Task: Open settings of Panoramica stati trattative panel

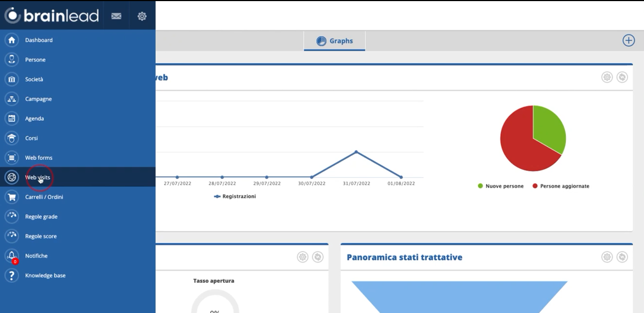Action: pos(607,257)
